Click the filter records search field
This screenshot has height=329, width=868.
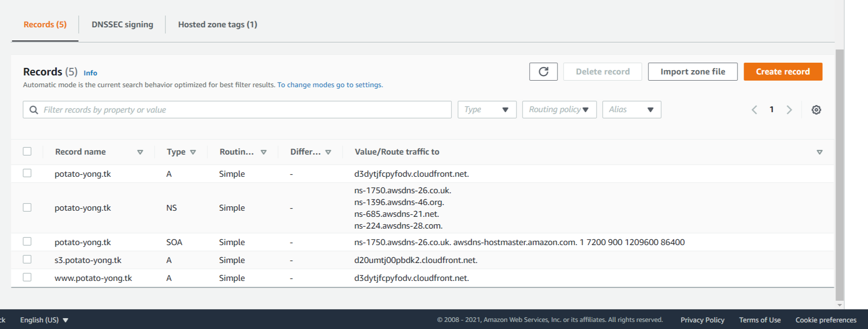(x=237, y=110)
